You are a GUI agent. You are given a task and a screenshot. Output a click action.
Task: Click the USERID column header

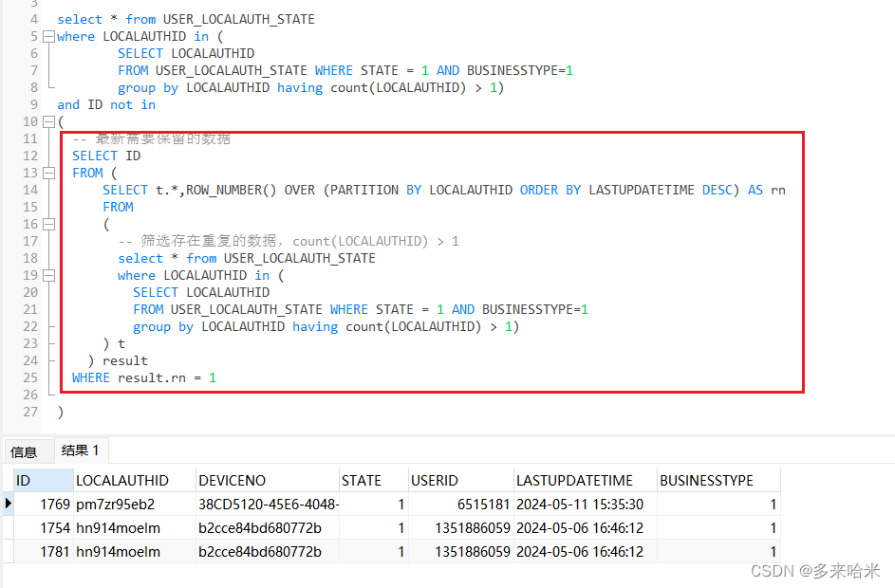tap(434, 480)
